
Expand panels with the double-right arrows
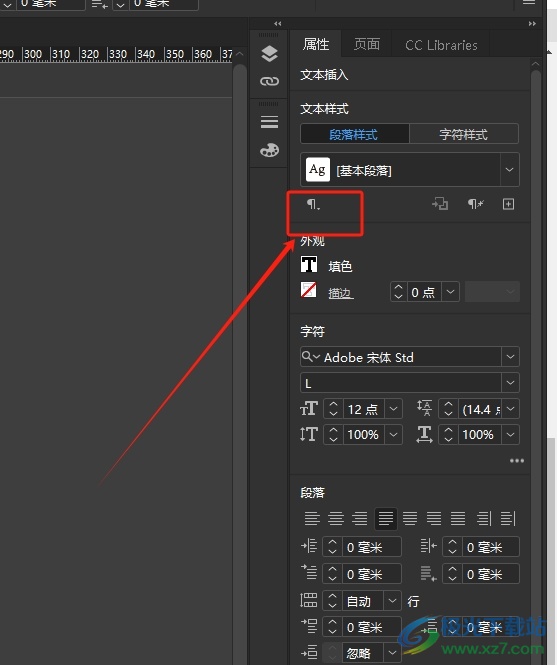pyautogui.click(x=532, y=24)
